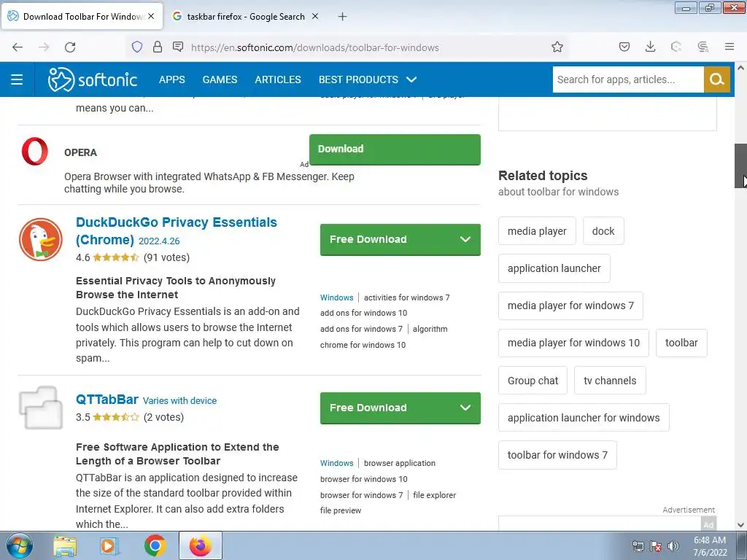The width and height of the screenshot is (747, 560).
Task: Open the QTTabBar title link
Action: click(107, 400)
